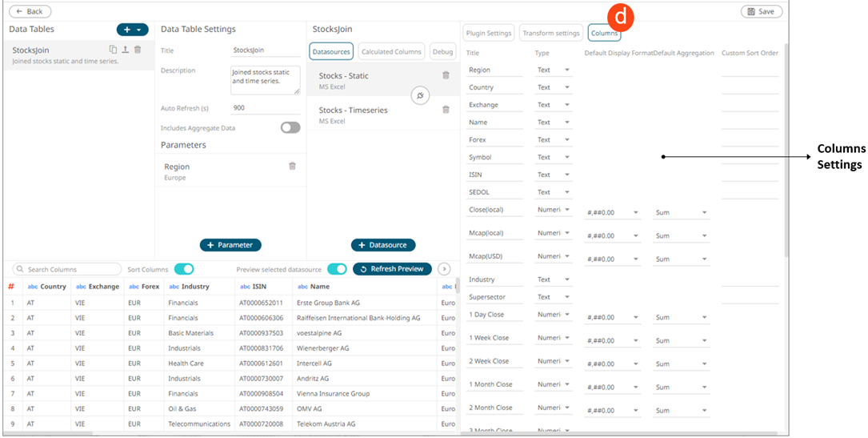Open the Transform settings tab
This screenshot has width=868, height=438.
click(551, 33)
